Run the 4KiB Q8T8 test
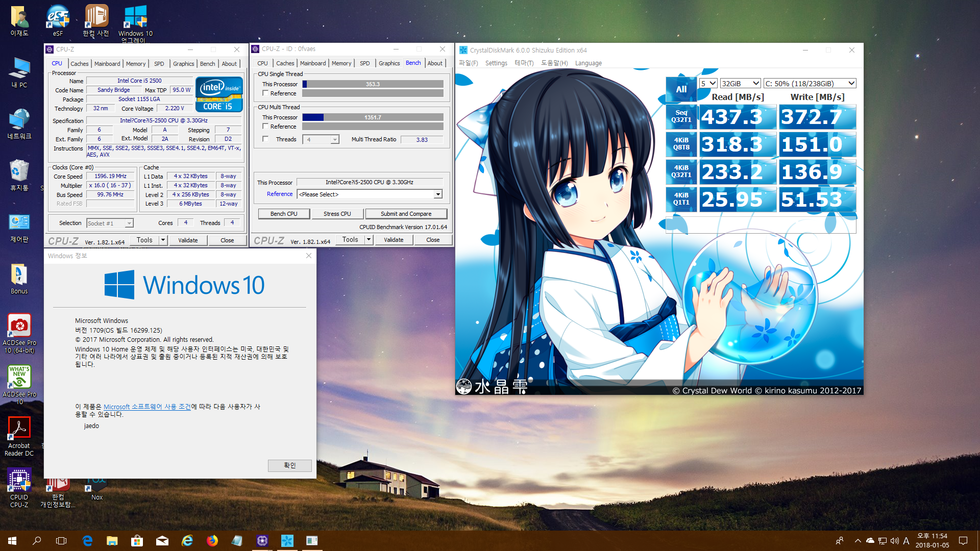The width and height of the screenshot is (980, 551). pos(681,144)
